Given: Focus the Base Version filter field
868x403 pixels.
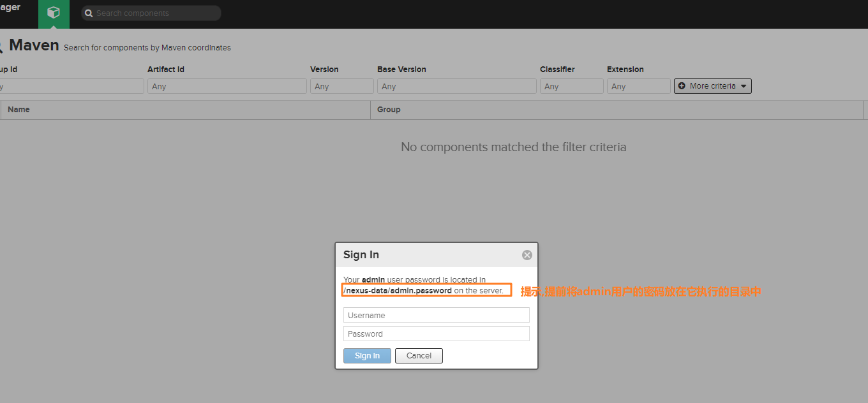Looking at the screenshot, I should tap(456, 86).
